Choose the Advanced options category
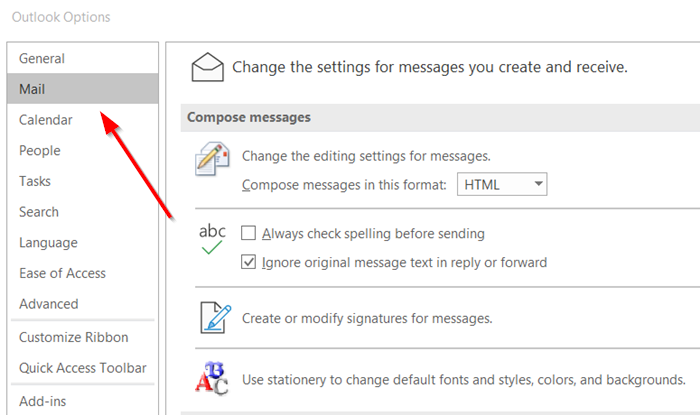The width and height of the screenshot is (700, 415). click(49, 304)
